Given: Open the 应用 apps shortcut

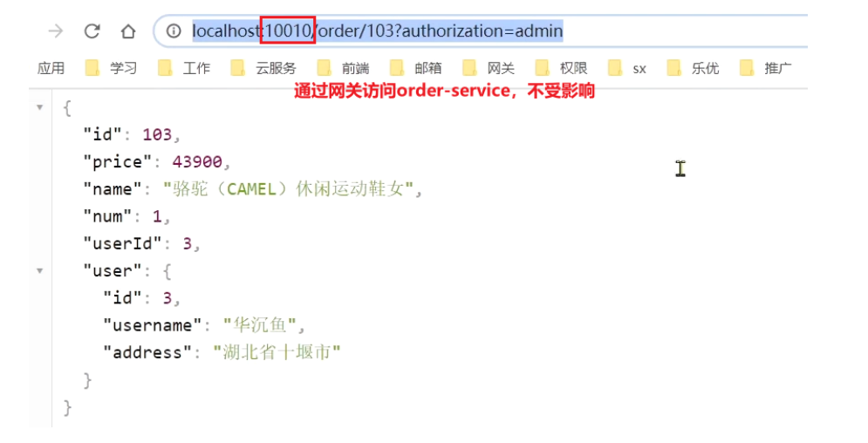Looking at the screenshot, I should [x=51, y=68].
